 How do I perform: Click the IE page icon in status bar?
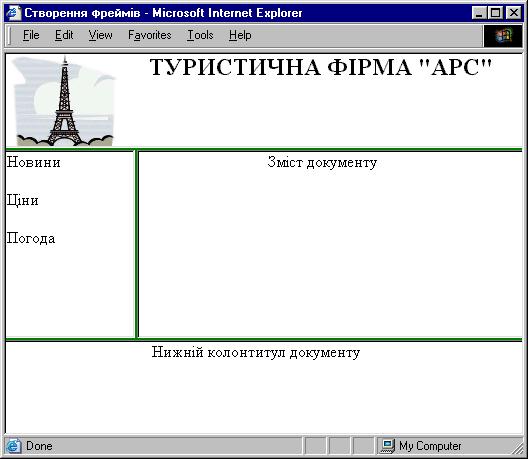click(13, 446)
